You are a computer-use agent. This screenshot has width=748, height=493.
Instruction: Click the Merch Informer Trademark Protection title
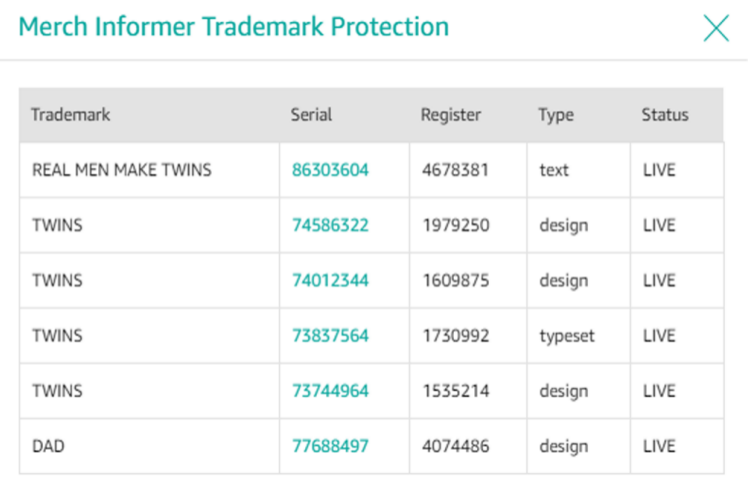234,27
